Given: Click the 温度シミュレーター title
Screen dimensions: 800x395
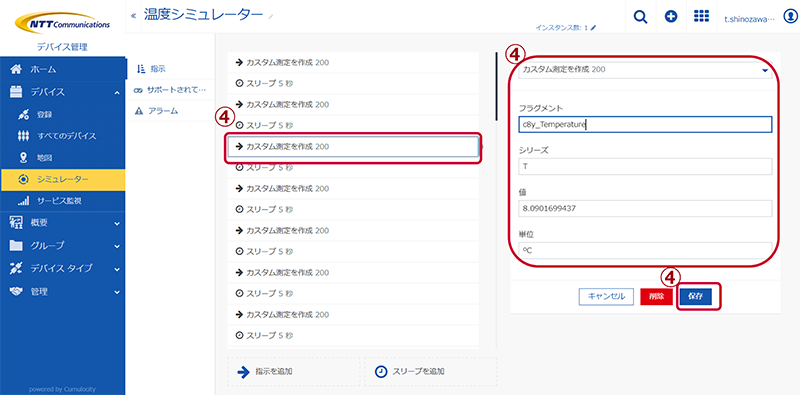Looking at the screenshot, I should pyautogui.click(x=203, y=14).
